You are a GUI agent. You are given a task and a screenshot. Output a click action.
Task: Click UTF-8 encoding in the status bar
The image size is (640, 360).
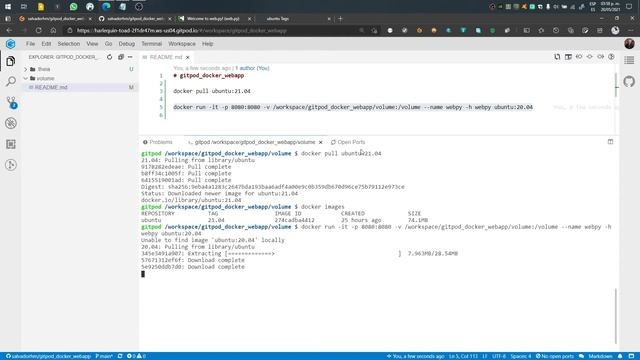point(499,356)
